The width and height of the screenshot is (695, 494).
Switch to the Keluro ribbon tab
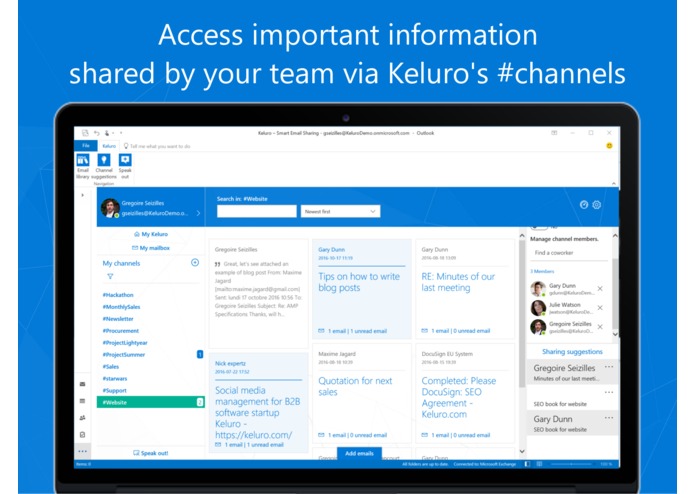[x=109, y=146]
